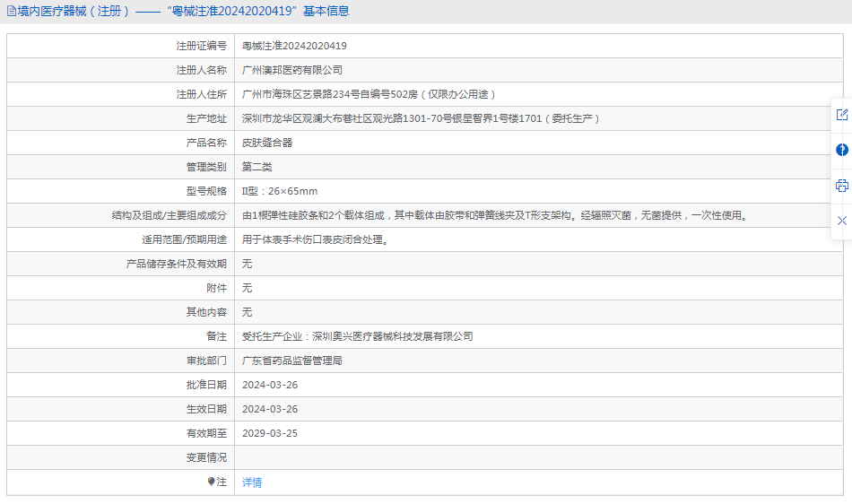The height and width of the screenshot is (504, 852).
Task: Select the 批准日期 value 2024-03-26
Action: (x=270, y=385)
